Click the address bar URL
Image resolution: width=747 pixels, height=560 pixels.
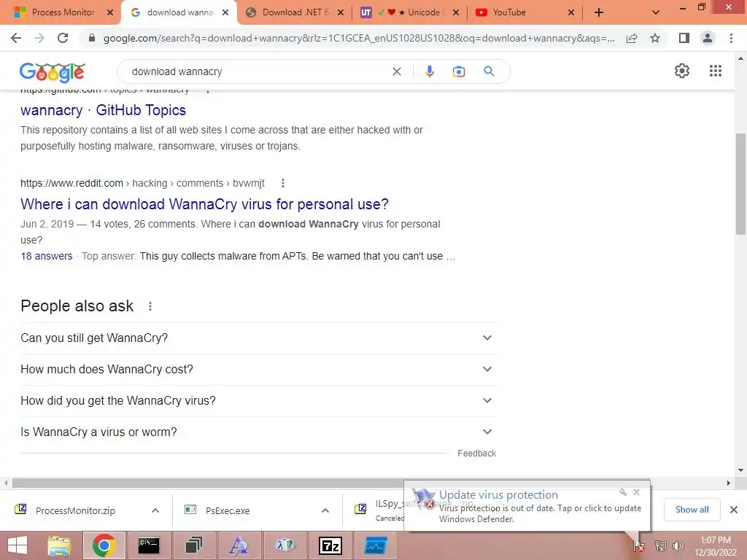(x=359, y=38)
